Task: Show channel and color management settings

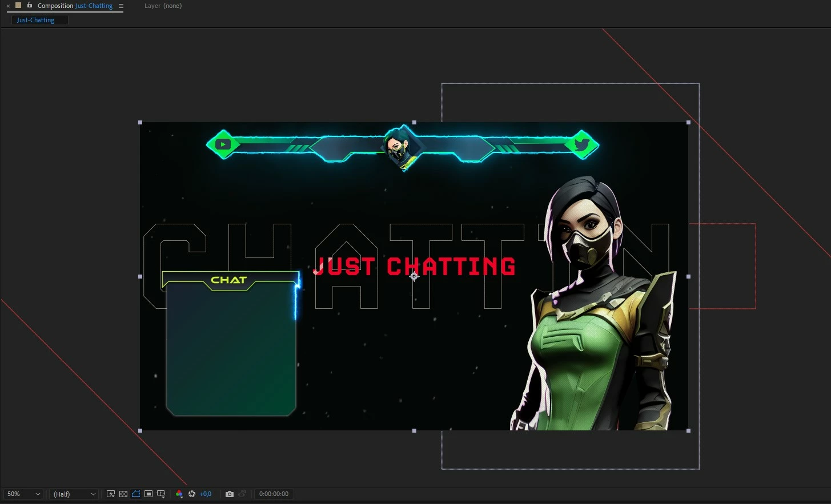Action: 179,494
